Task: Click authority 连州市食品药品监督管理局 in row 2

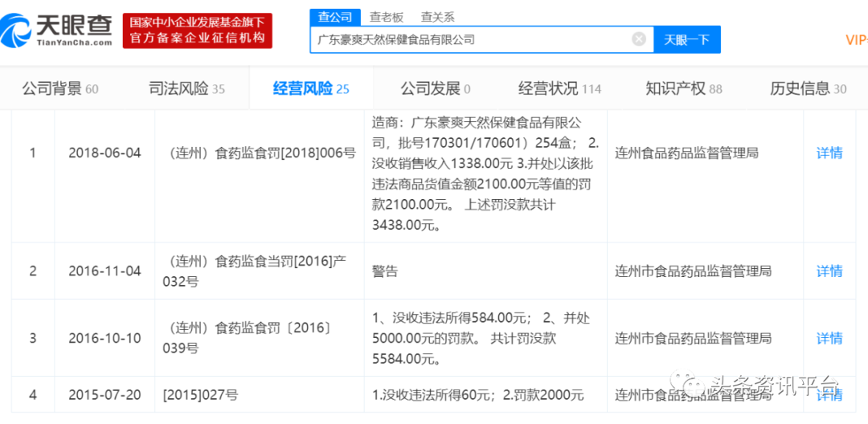Action: [693, 271]
